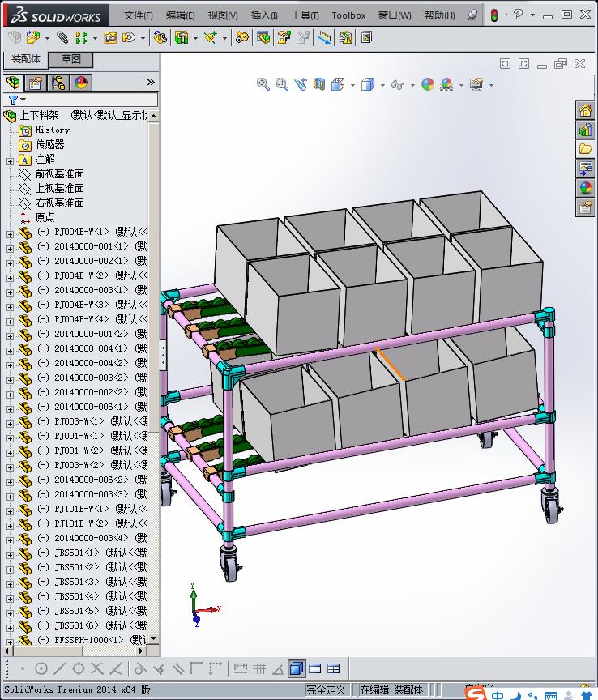This screenshot has width=598, height=700.
Task: Click the tree horizontal scrollbar right arrow
Action: (x=141, y=651)
